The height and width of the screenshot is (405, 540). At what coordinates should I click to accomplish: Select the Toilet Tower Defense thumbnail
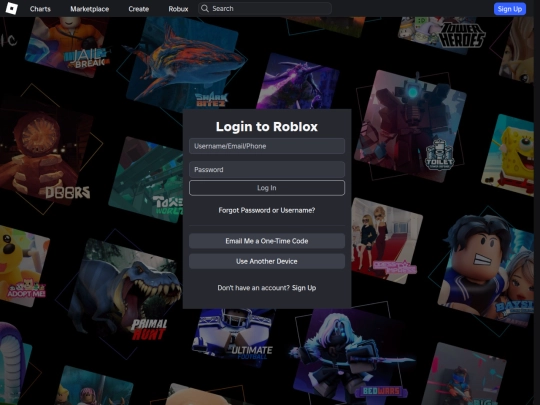(x=410, y=126)
